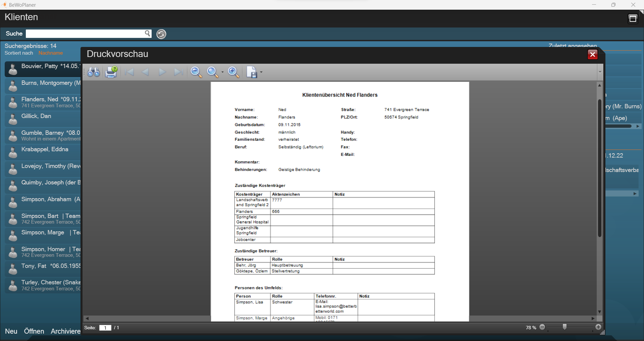The width and height of the screenshot is (644, 341).
Task: Go to previous preview page
Action: click(x=146, y=72)
